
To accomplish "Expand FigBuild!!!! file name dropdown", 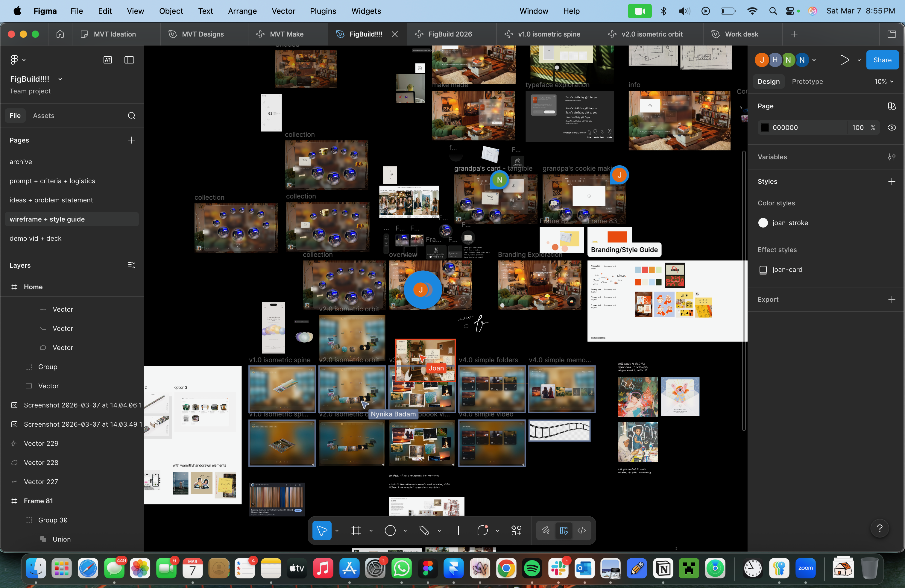I will (60, 79).
